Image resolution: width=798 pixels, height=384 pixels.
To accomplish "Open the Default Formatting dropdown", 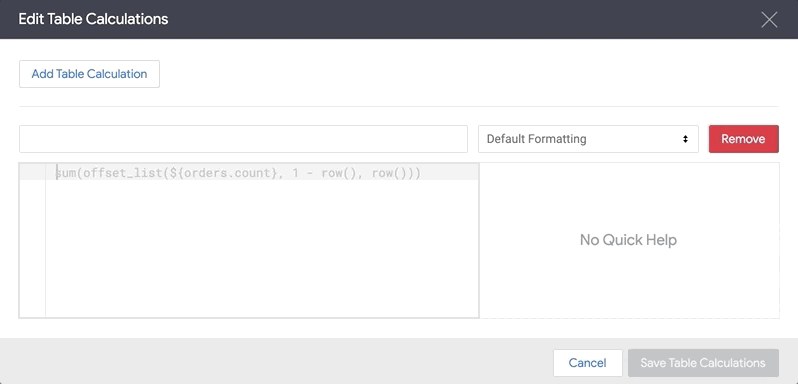I will point(588,139).
